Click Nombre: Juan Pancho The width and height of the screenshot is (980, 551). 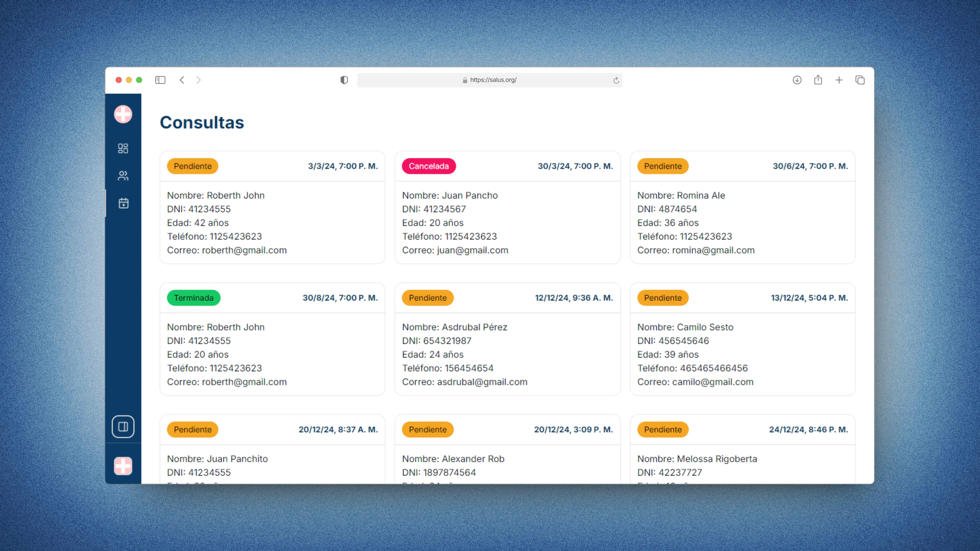pos(450,195)
